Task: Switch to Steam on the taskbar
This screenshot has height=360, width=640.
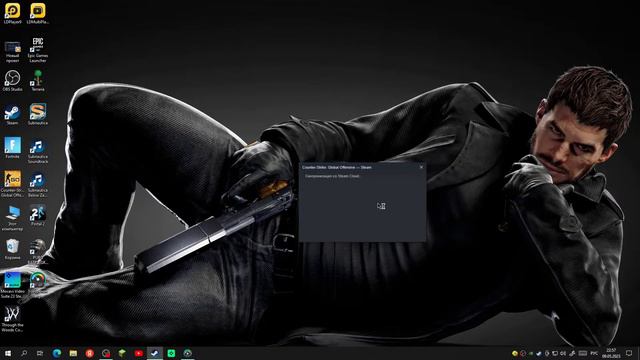Action: pos(155,353)
